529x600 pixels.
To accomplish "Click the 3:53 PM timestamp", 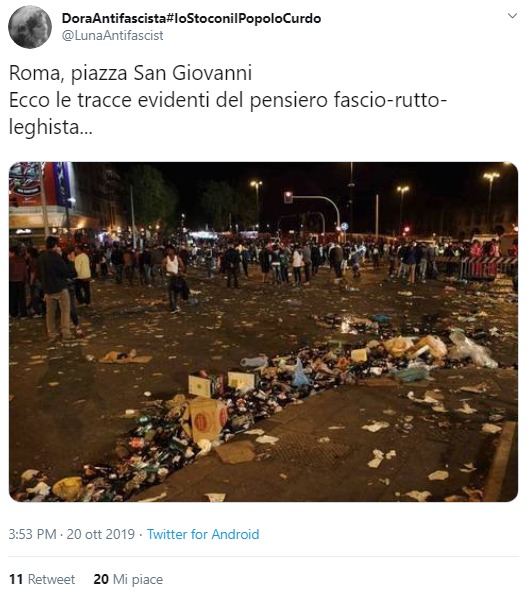I will tap(32, 534).
